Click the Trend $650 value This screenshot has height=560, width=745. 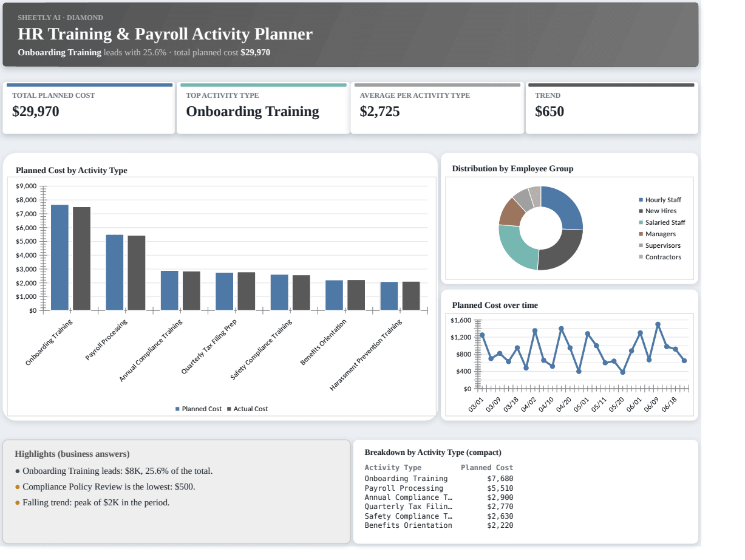(549, 111)
